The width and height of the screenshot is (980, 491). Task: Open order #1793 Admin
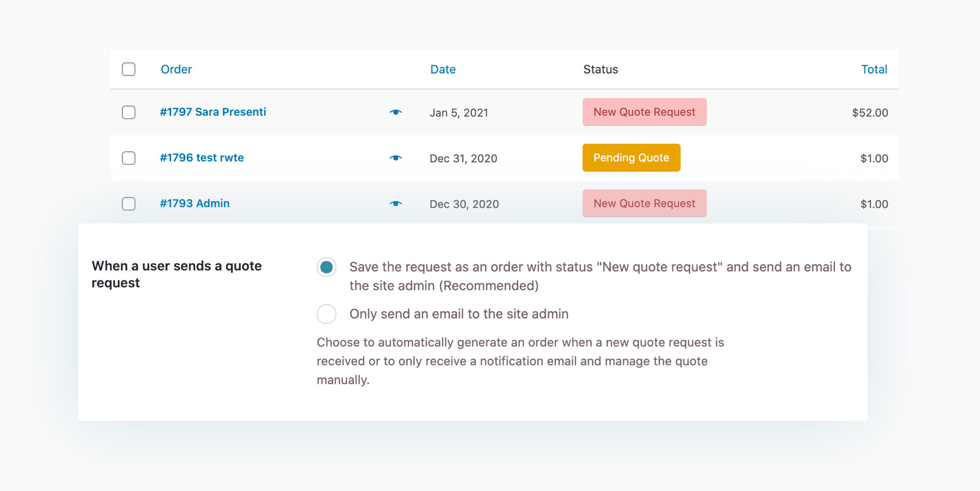click(195, 204)
